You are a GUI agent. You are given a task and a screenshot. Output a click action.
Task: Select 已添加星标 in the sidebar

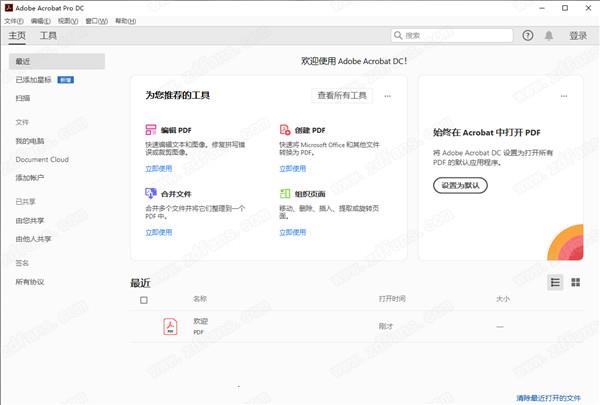pos(33,80)
